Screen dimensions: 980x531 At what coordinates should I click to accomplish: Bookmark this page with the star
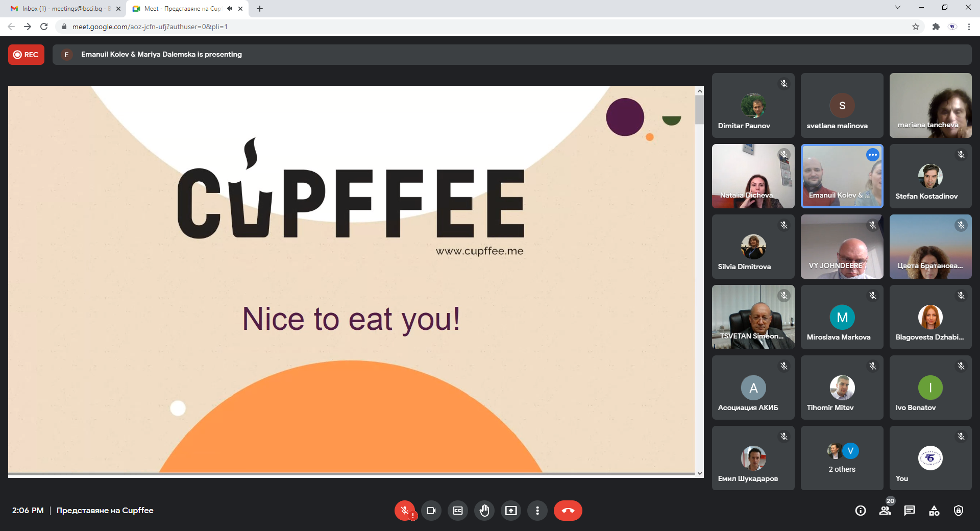click(916, 27)
